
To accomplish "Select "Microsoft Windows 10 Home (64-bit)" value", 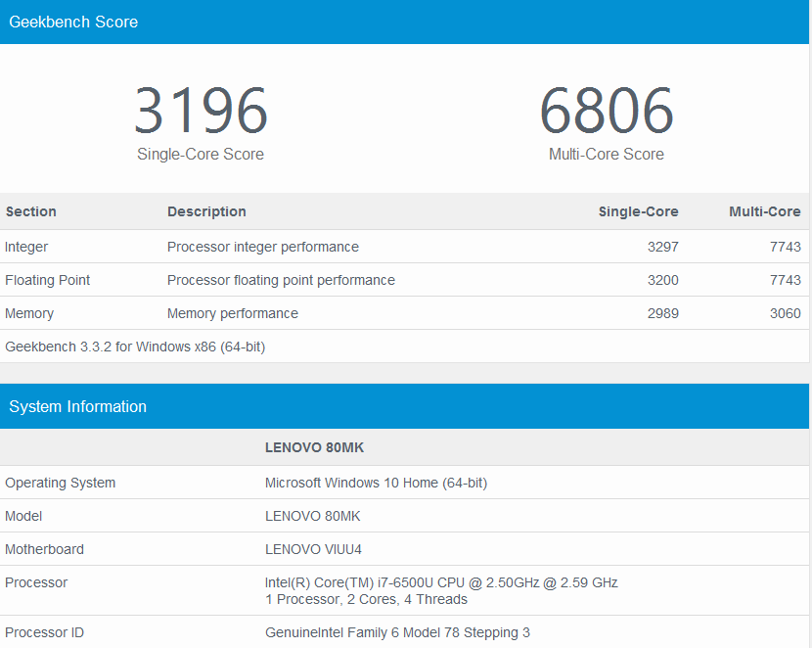I will 376,483.
